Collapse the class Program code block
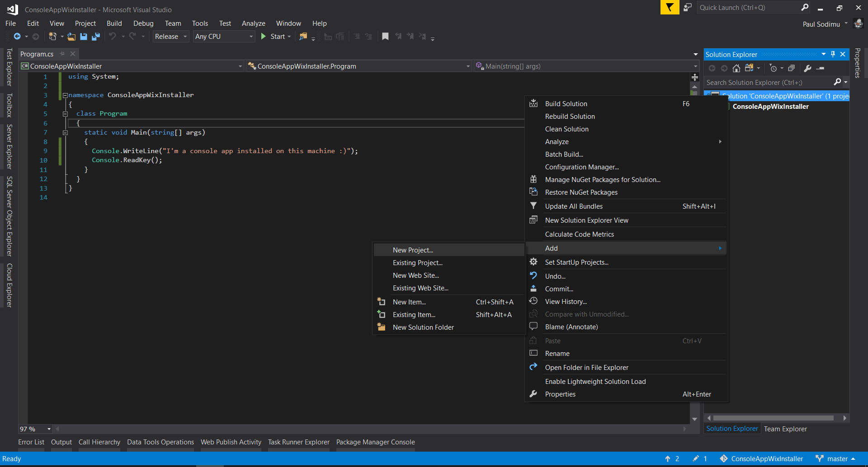Viewport: 868px width, 467px height. pyautogui.click(x=65, y=114)
